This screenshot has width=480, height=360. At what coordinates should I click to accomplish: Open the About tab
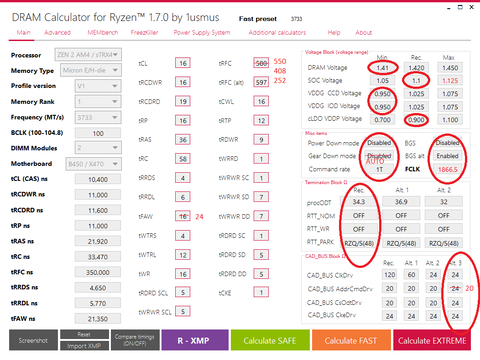(x=363, y=32)
